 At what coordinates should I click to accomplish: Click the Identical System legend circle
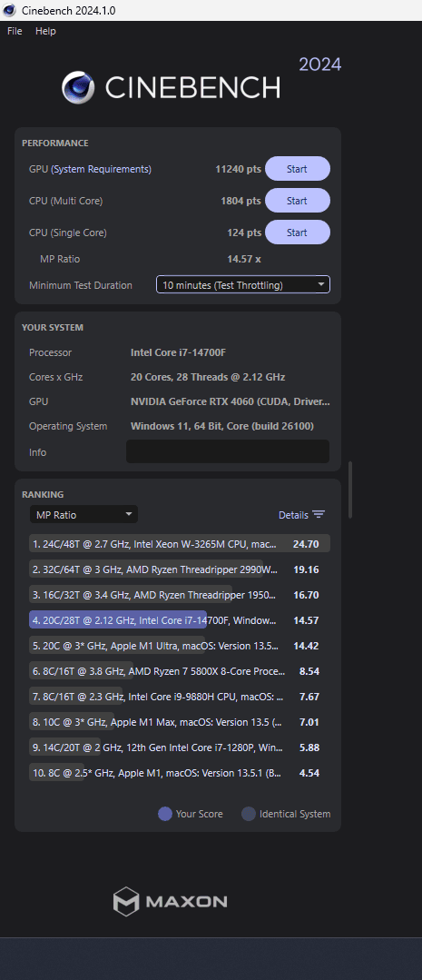[x=249, y=814]
